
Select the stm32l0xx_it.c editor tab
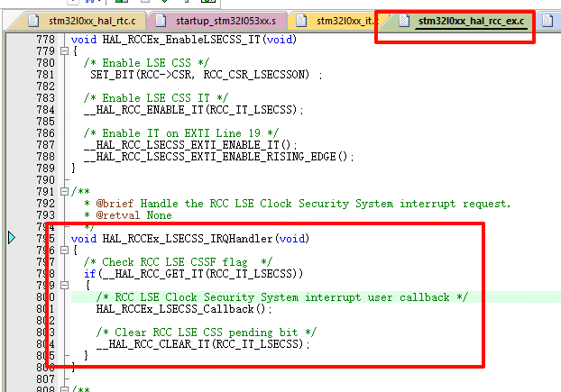pyautogui.click(x=336, y=21)
